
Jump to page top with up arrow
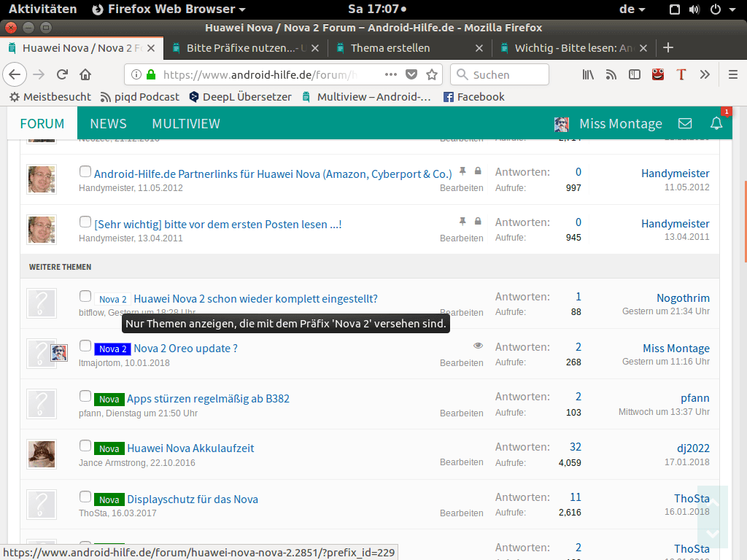712,502
